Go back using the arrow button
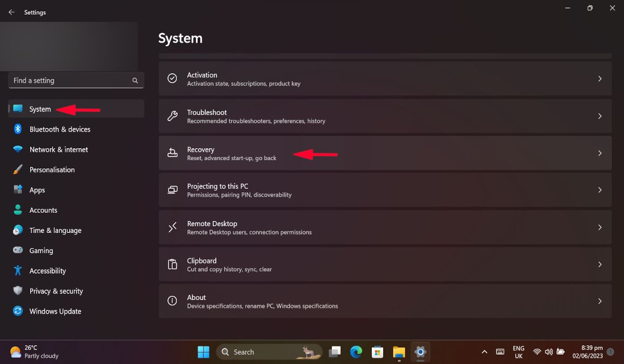624x364 pixels. pyautogui.click(x=11, y=11)
